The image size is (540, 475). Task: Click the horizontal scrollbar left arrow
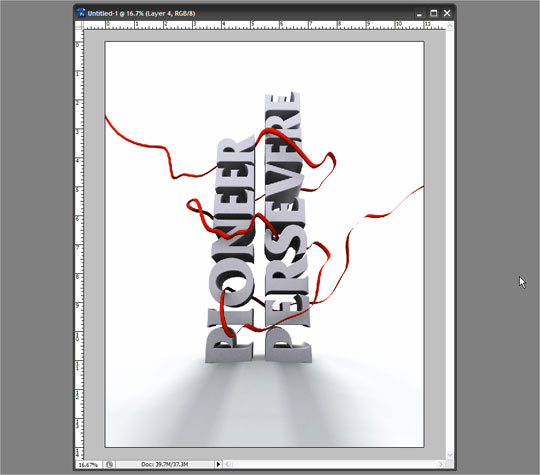click(x=228, y=464)
